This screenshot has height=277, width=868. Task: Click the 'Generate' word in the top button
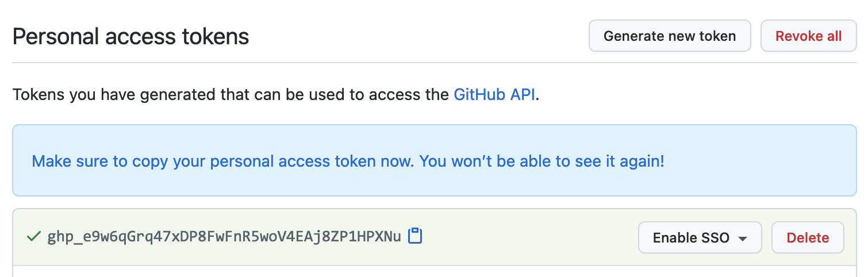tap(630, 36)
